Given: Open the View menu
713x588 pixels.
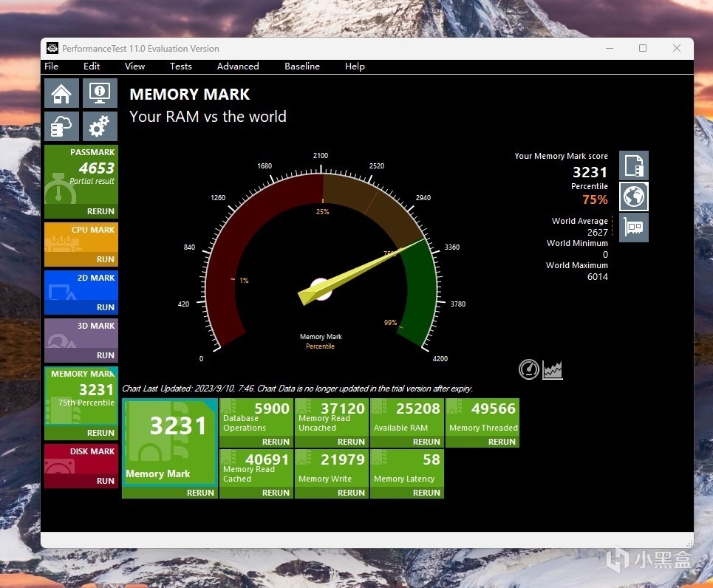Looking at the screenshot, I should point(134,66).
